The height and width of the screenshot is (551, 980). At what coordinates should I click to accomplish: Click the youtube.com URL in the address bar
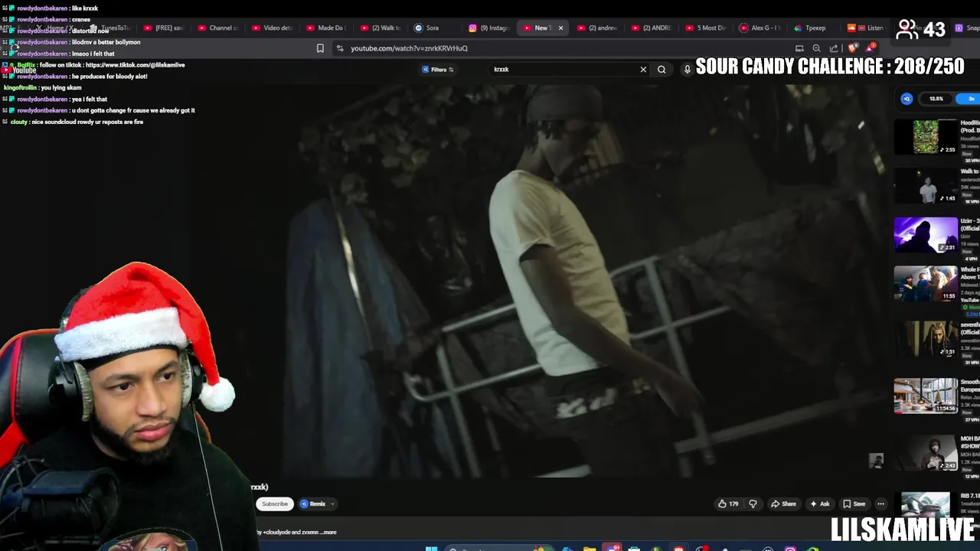click(409, 48)
